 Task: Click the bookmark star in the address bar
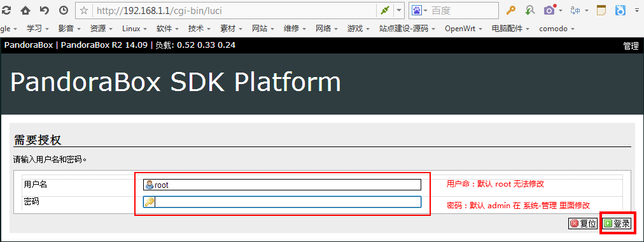coord(84,10)
